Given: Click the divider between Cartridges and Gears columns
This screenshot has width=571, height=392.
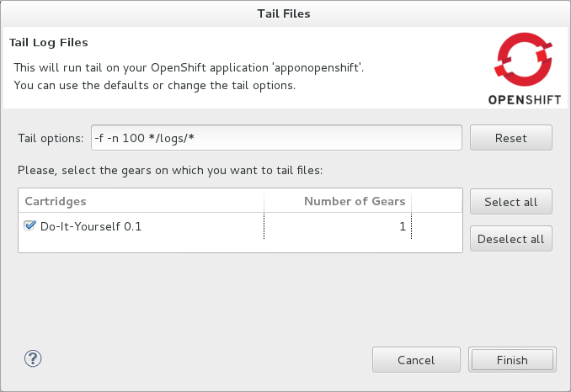Looking at the screenshot, I should coord(264,201).
